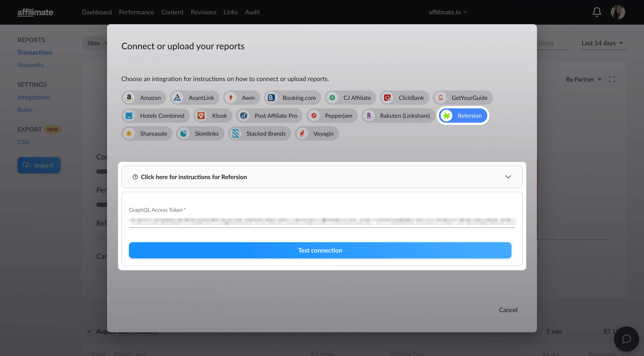The width and height of the screenshot is (644, 356).
Task: Select Post Affiliate Pro integration
Action: 269,116
